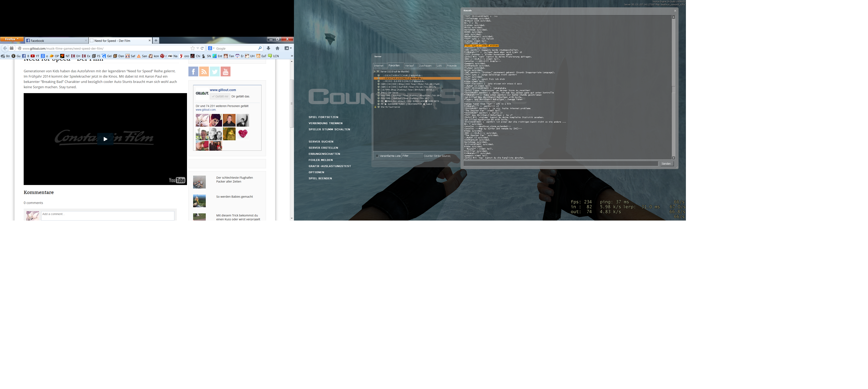Open the LCN bookmark in the bookmarks bar
Screen dimensions: 868x389
click(x=273, y=56)
